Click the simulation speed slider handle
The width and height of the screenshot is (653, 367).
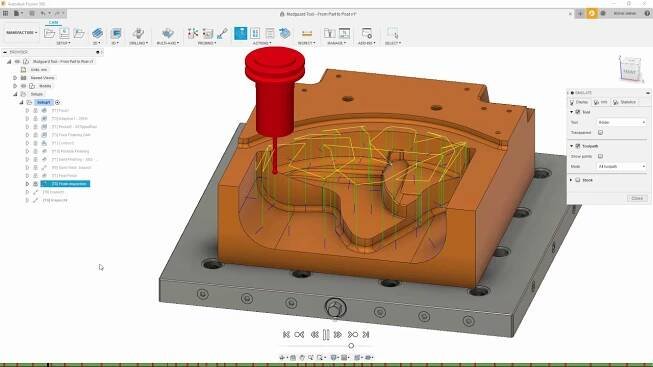[x=351, y=346]
